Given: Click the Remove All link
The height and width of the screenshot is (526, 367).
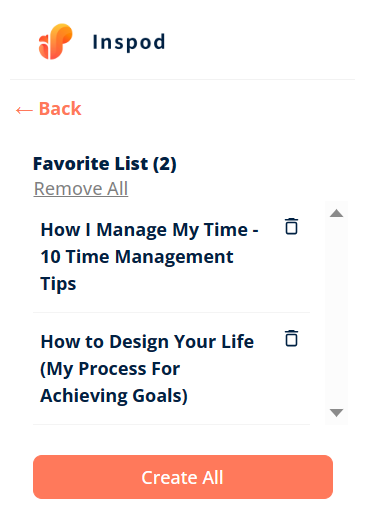Looking at the screenshot, I should coord(81,189).
